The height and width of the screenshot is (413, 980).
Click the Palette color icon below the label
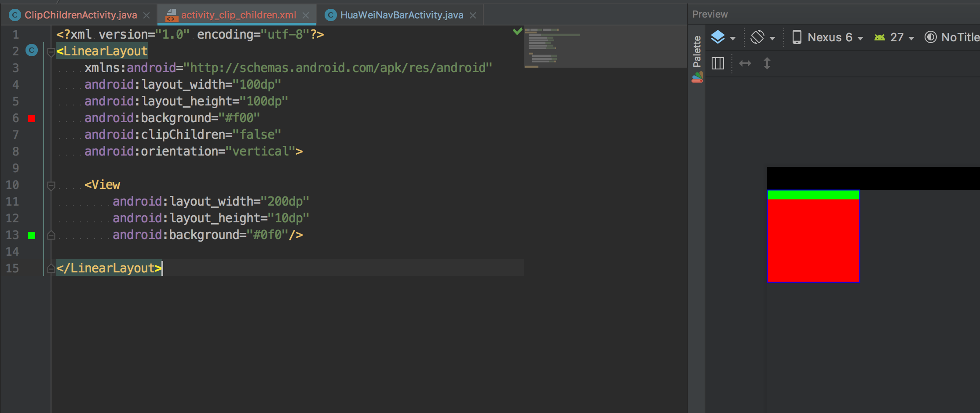click(697, 78)
